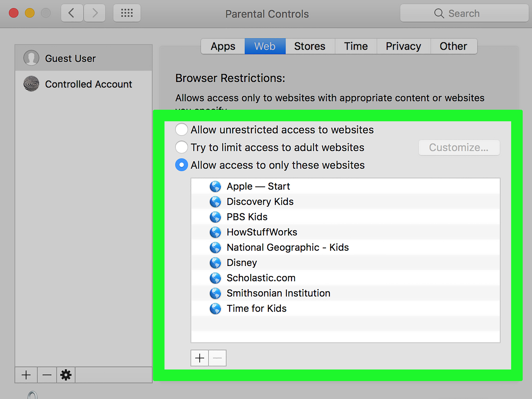Add a user account with sidebar plus

coord(26,375)
